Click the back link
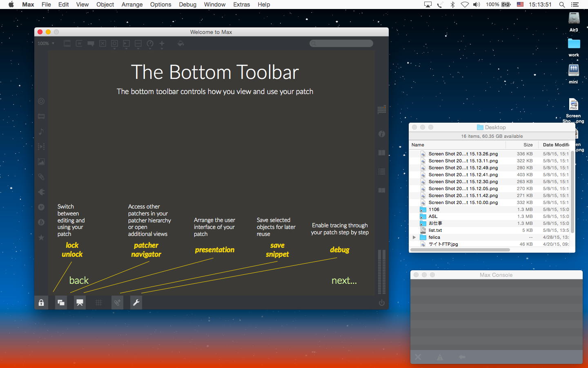The height and width of the screenshot is (368, 588). point(79,280)
